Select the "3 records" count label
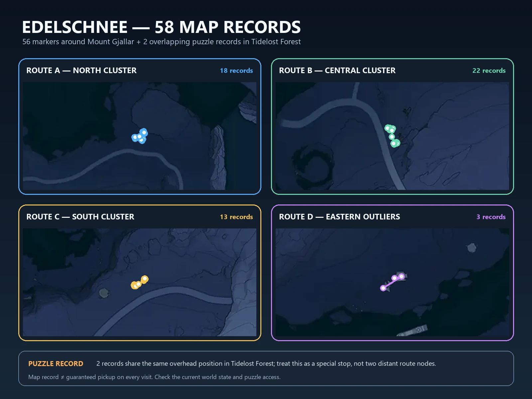This screenshot has width=532, height=399. pos(491,217)
